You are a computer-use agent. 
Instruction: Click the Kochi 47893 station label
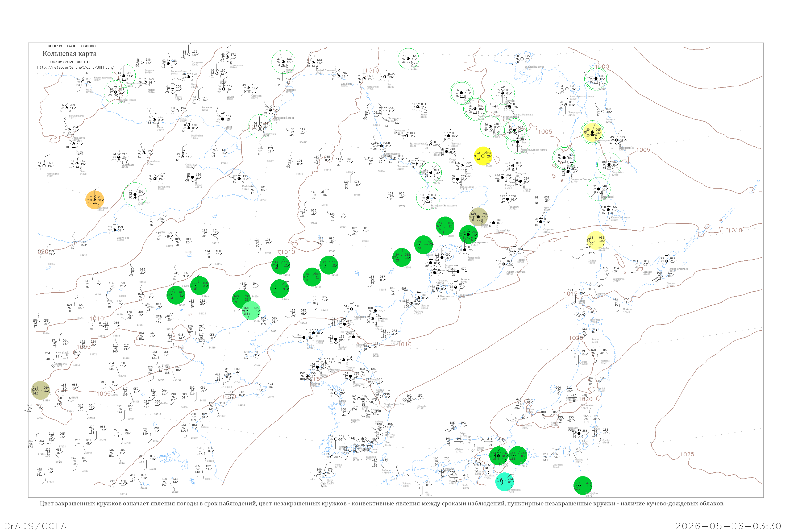465,486
